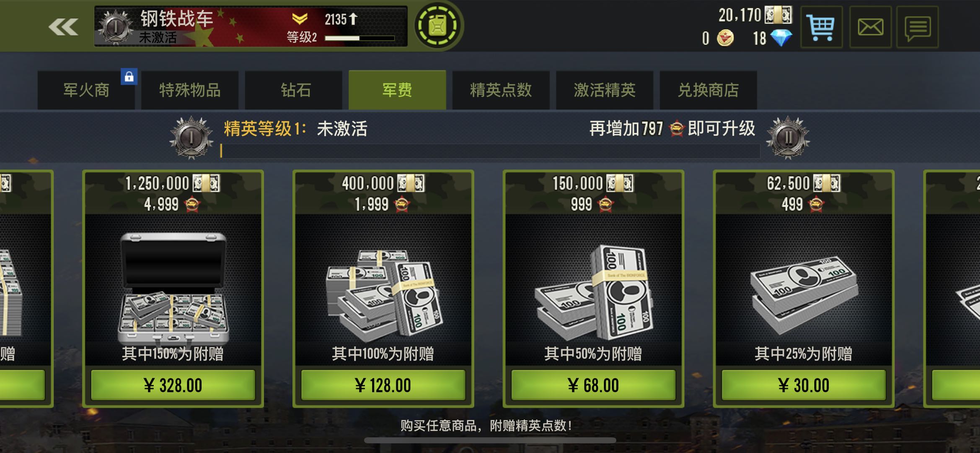Open the chat message icon
Viewport: 980px width, 453px height.
pyautogui.click(x=917, y=27)
